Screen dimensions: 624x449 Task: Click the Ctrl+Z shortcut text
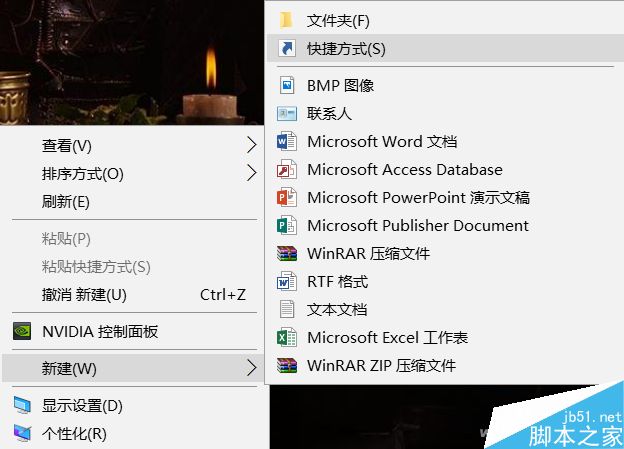(222, 295)
